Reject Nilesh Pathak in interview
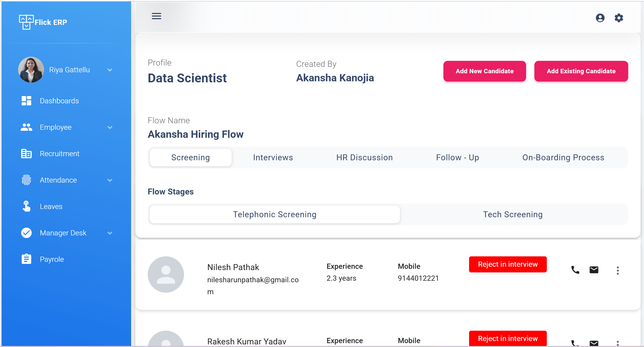 click(508, 264)
